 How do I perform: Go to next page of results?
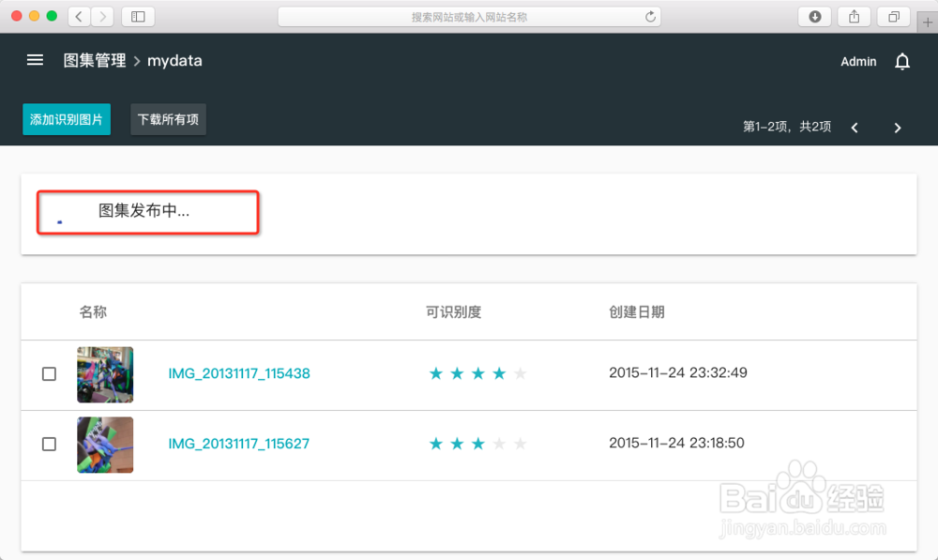pyautogui.click(x=898, y=128)
